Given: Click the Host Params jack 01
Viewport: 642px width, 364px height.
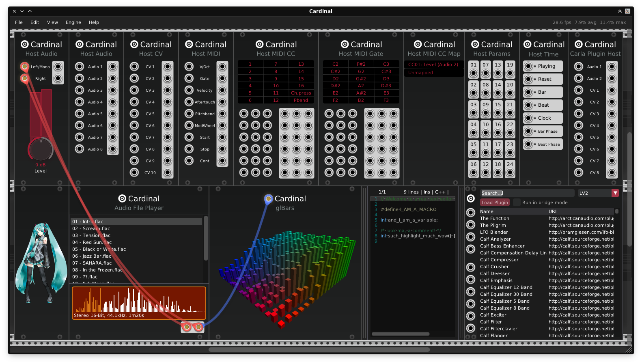Looking at the screenshot, I should coord(474,73).
